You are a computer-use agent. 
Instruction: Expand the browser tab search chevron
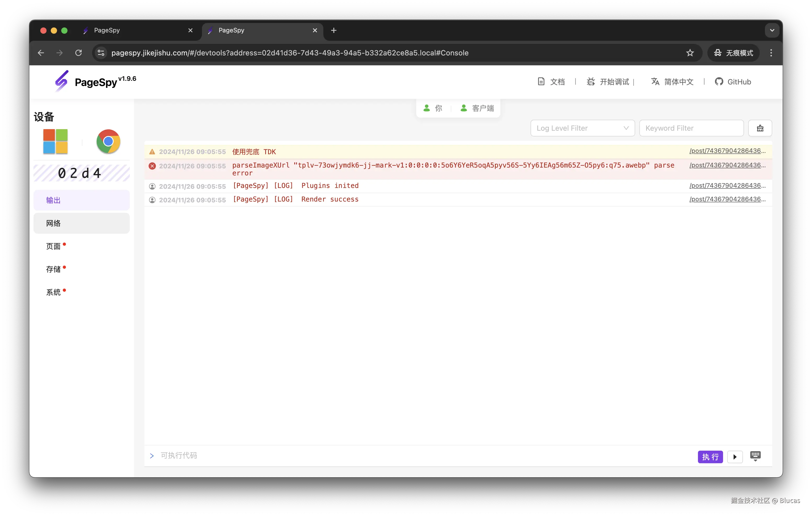772,30
